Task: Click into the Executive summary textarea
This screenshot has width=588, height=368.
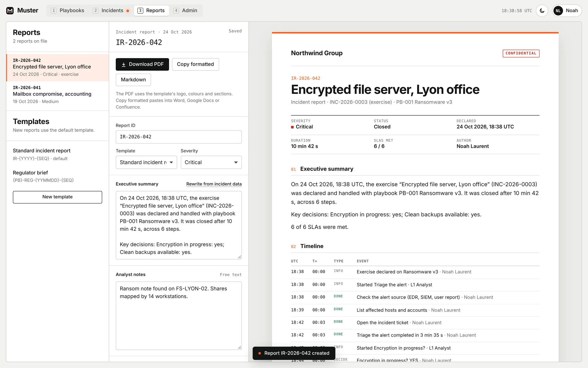Action: [178, 225]
